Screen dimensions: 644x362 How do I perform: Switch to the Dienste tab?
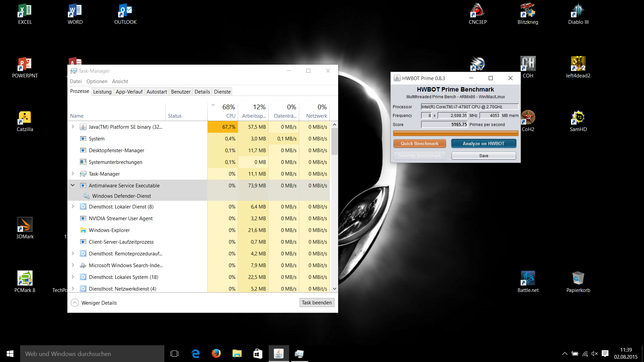[x=222, y=92]
